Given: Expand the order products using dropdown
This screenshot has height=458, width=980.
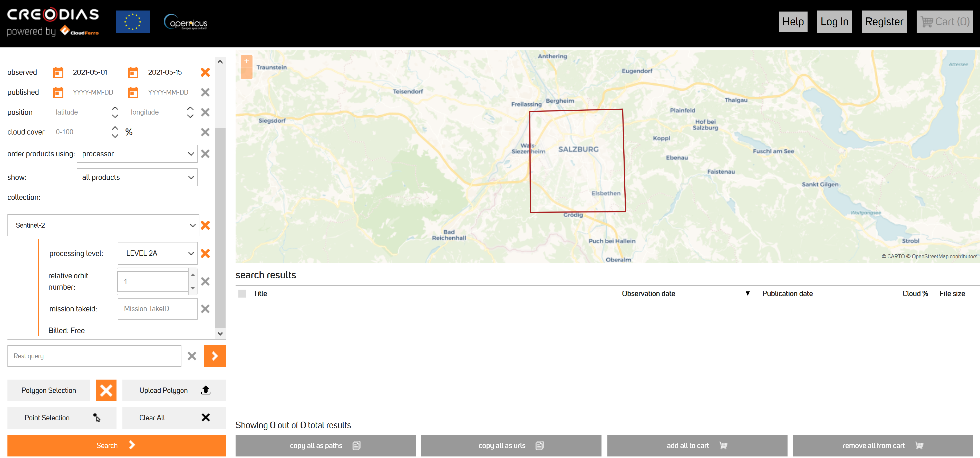Looking at the screenshot, I should pos(137,154).
